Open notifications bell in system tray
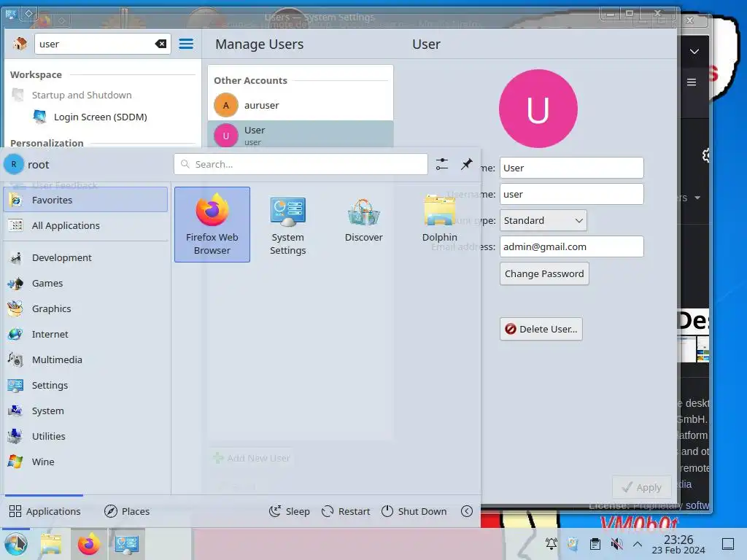 551,543
